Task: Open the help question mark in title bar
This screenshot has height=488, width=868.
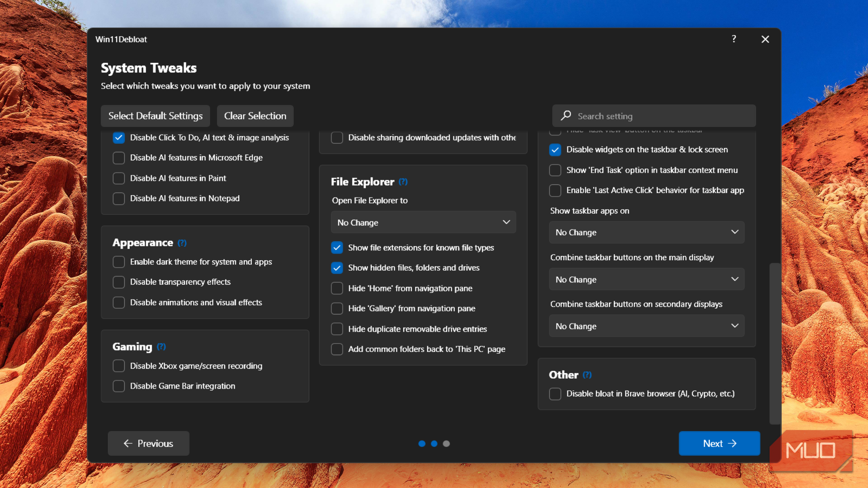Action: tap(734, 39)
